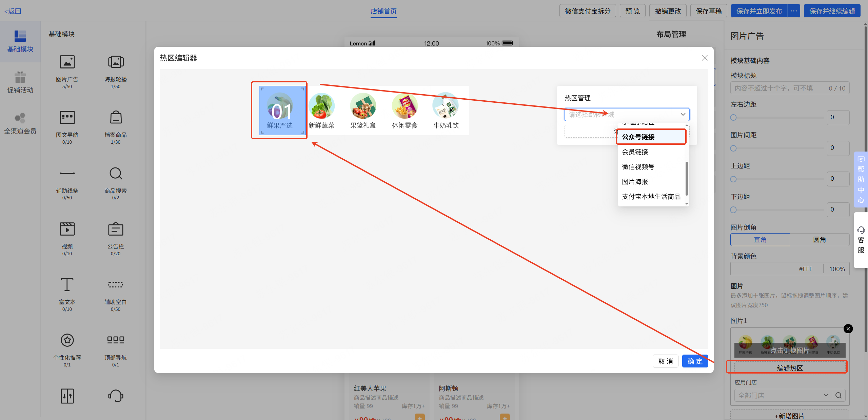Select 直角 image corner option
This screenshot has width=868, height=420.
click(760, 240)
